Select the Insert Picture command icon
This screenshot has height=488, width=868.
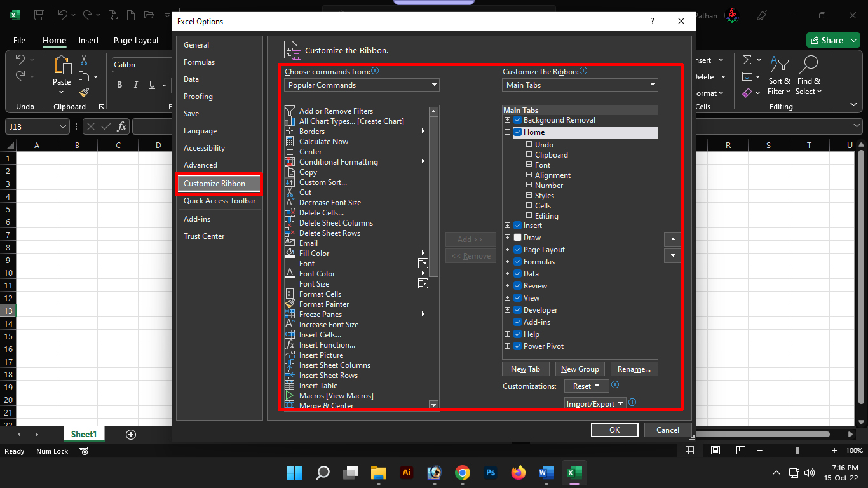[290, 355]
